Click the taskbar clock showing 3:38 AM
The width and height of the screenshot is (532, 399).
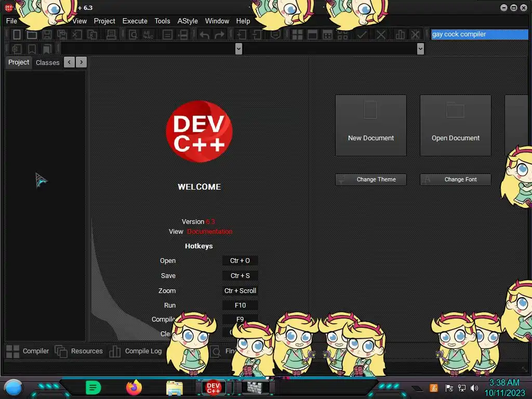point(504,383)
